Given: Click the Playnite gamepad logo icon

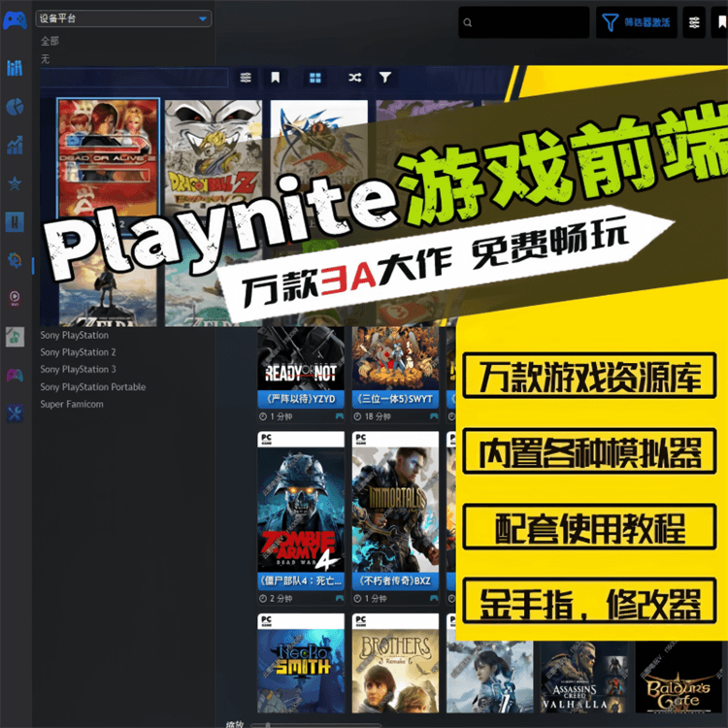Looking at the screenshot, I should pyautogui.click(x=15, y=20).
